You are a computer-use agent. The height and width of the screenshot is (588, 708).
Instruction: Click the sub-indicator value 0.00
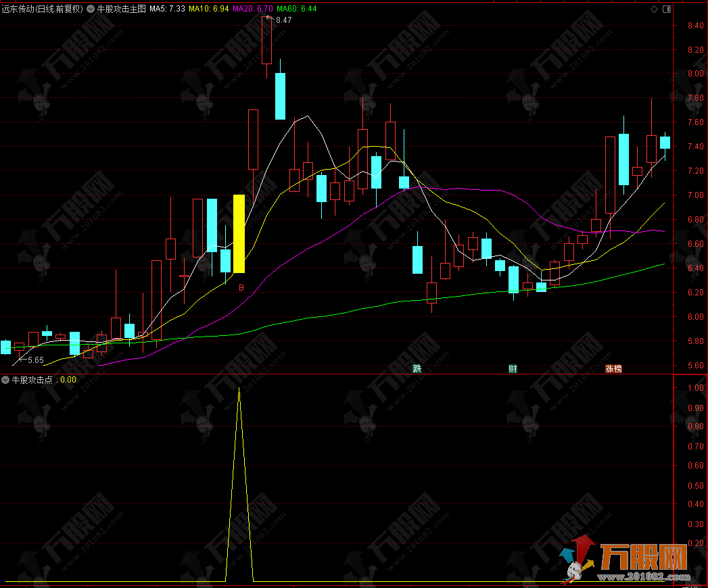(x=68, y=380)
